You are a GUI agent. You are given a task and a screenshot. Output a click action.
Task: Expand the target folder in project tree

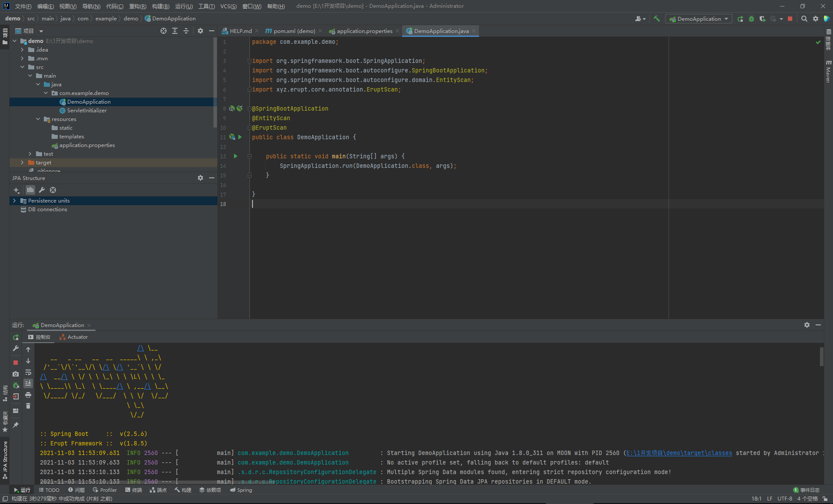pos(22,163)
